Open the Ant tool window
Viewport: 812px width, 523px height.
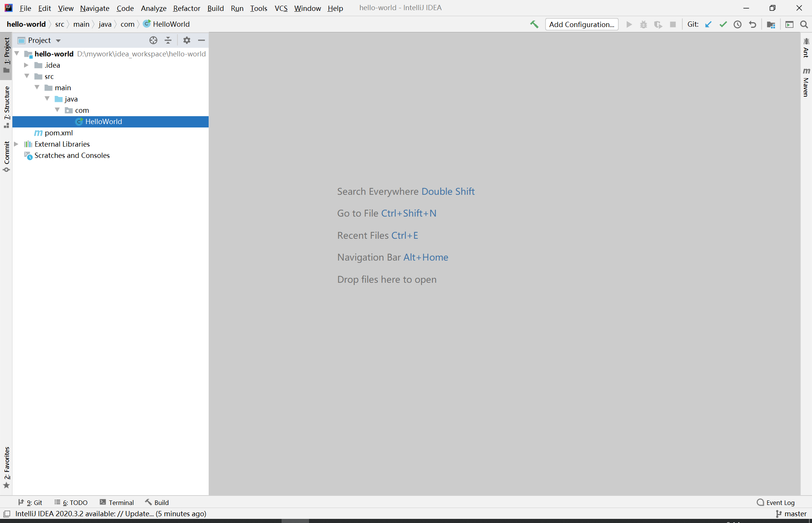pos(806,48)
